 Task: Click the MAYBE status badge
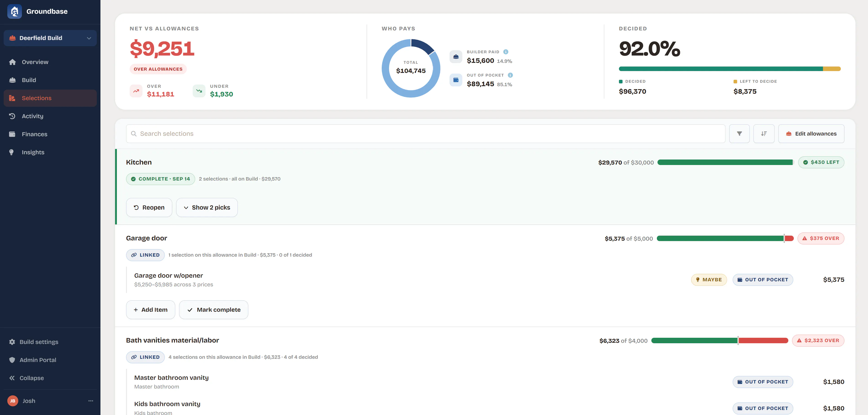tap(709, 280)
